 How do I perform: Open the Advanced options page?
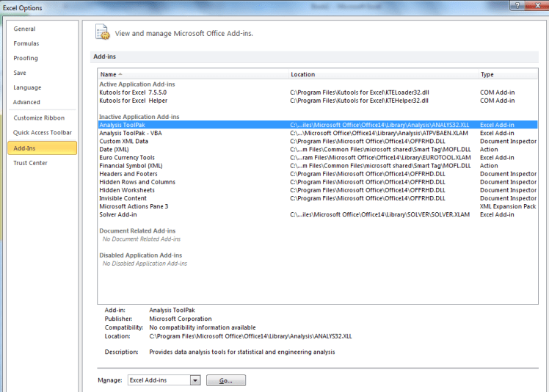click(26, 103)
